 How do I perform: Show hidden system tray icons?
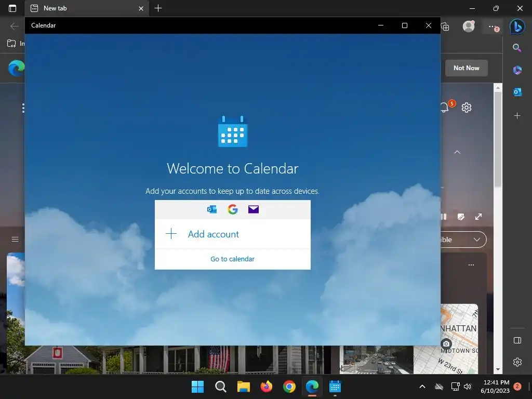pos(422,387)
